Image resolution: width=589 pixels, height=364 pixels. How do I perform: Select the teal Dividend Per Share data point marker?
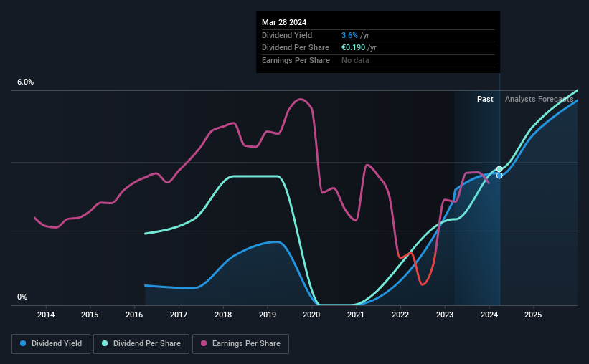point(499,169)
